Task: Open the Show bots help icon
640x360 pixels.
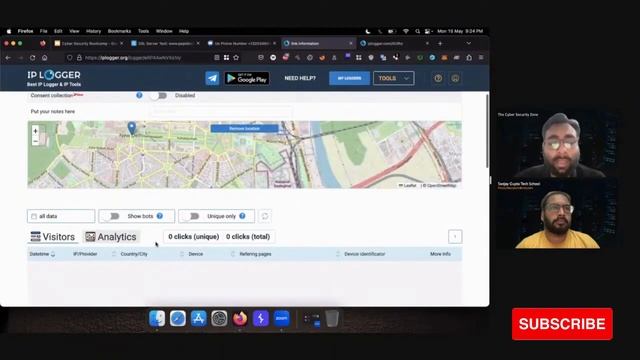Action: [160, 216]
